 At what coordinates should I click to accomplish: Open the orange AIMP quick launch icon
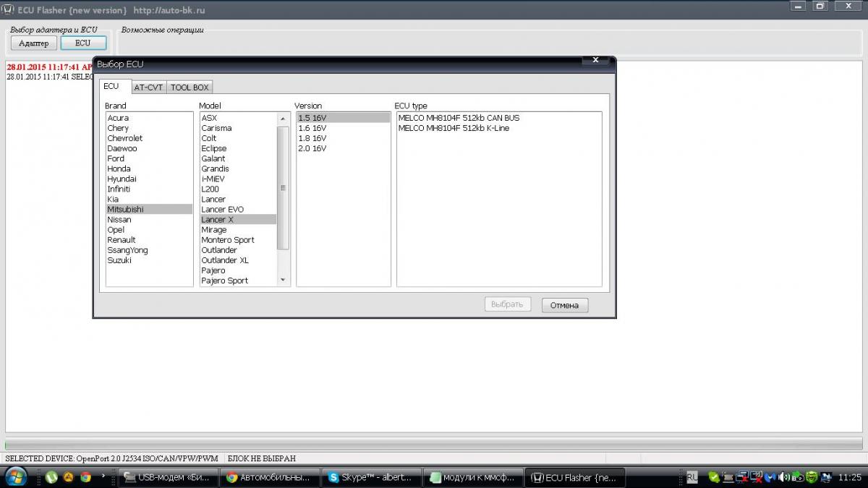68,477
